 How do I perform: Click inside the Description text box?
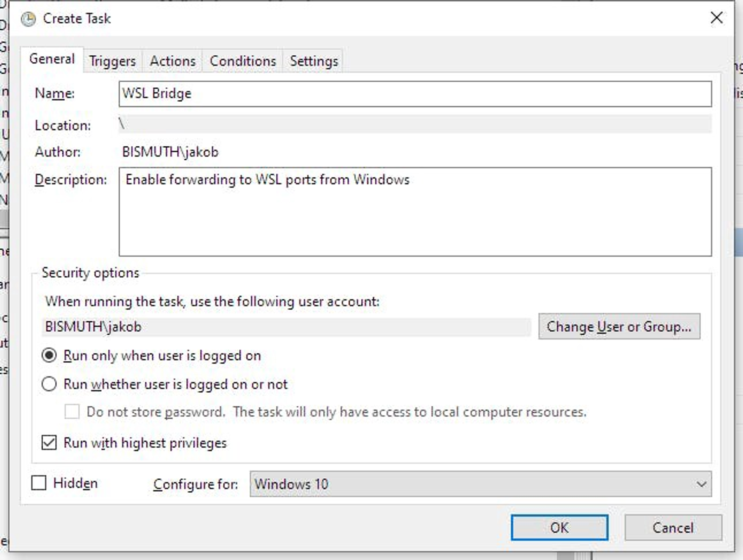click(x=415, y=212)
